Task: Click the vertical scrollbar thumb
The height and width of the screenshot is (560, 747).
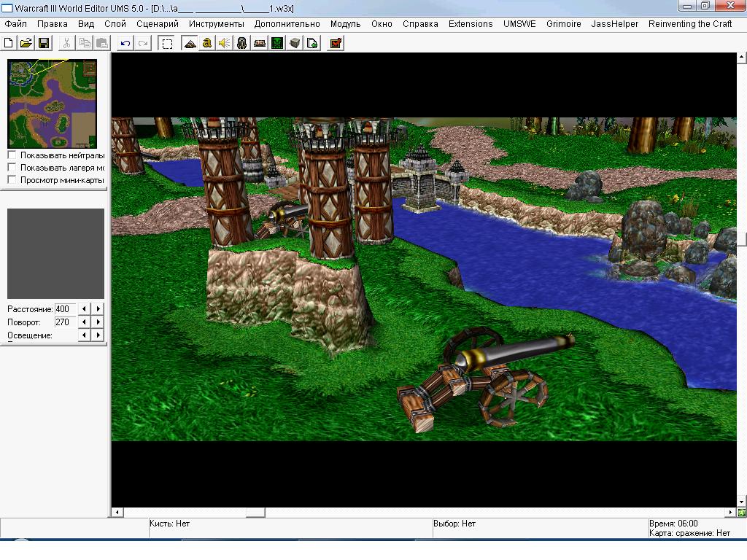Action: click(742, 239)
